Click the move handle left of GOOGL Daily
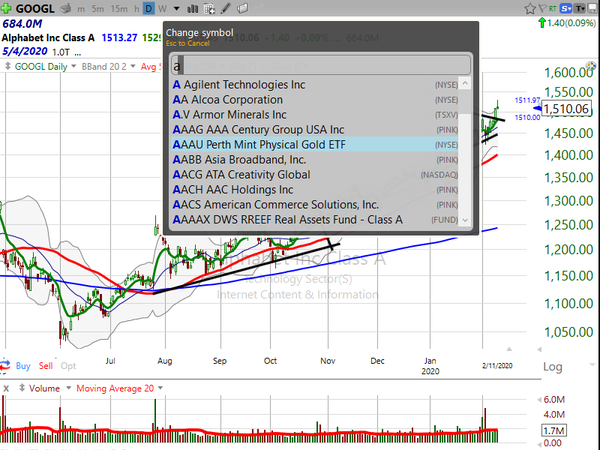This screenshot has width=600, height=450. (x=7, y=66)
